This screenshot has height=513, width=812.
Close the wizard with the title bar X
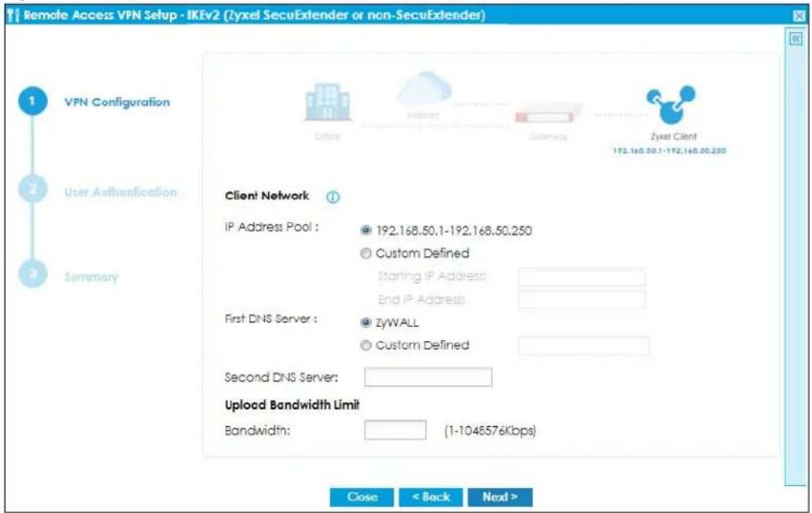[799, 15]
